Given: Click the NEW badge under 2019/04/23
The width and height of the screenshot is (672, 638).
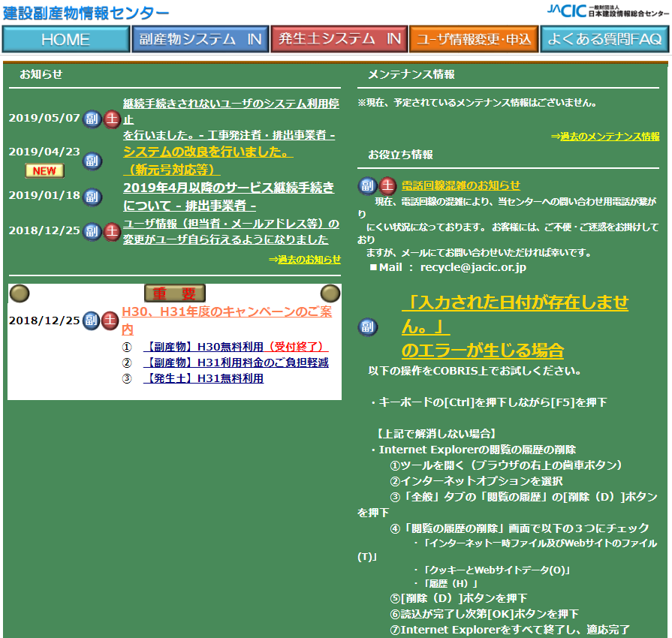Looking at the screenshot, I should [x=44, y=170].
